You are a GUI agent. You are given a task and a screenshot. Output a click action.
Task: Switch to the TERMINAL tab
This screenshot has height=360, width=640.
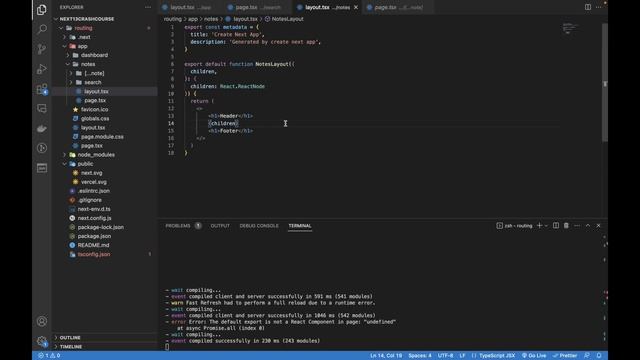[x=300, y=226]
